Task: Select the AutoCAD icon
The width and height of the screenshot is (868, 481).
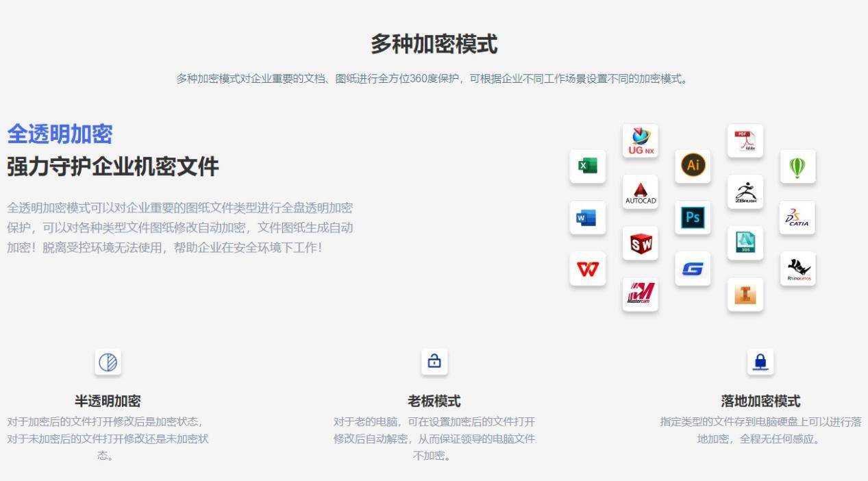Action: [x=640, y=192]
